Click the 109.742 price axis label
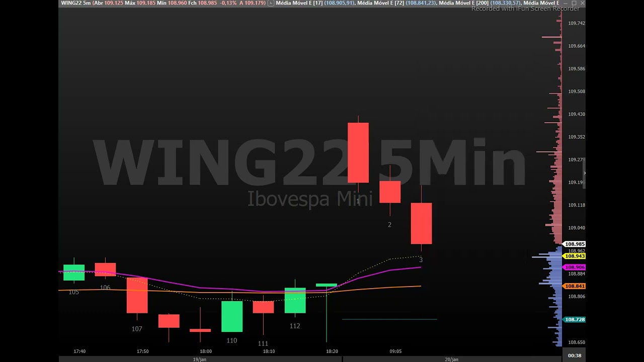Image resolution: width=644 pixels, height=362 pixels. 577,24
